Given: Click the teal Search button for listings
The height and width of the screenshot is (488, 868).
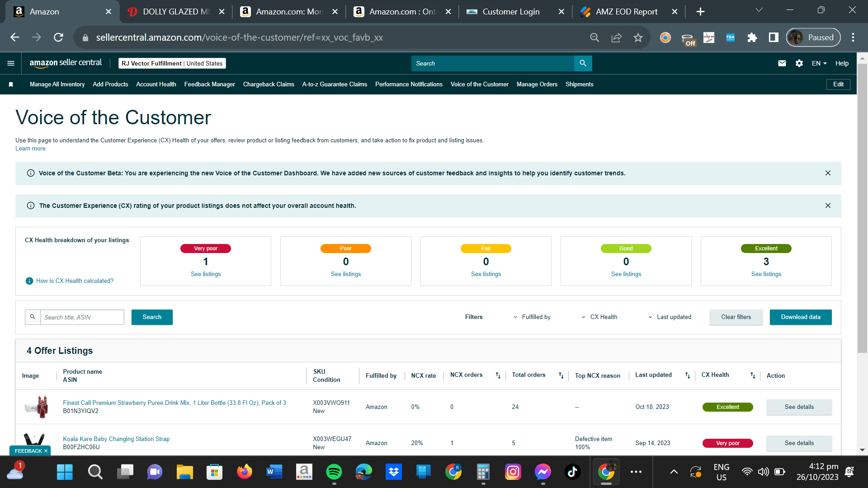Looking at the screenshot, I should [x=152, y=317].
